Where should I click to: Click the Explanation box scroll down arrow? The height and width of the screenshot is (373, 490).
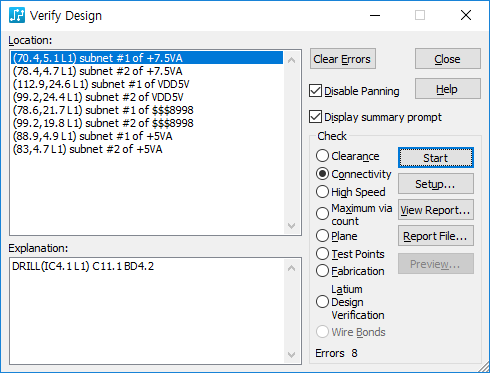click(x=291, y=355)
